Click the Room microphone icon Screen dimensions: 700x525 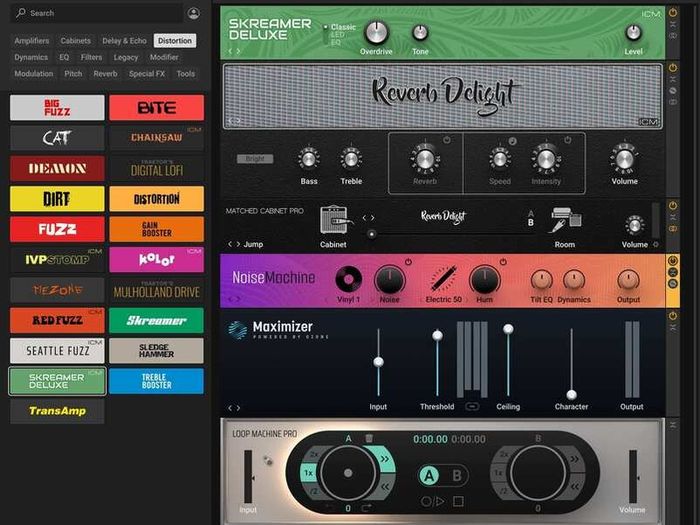(565, 220)
